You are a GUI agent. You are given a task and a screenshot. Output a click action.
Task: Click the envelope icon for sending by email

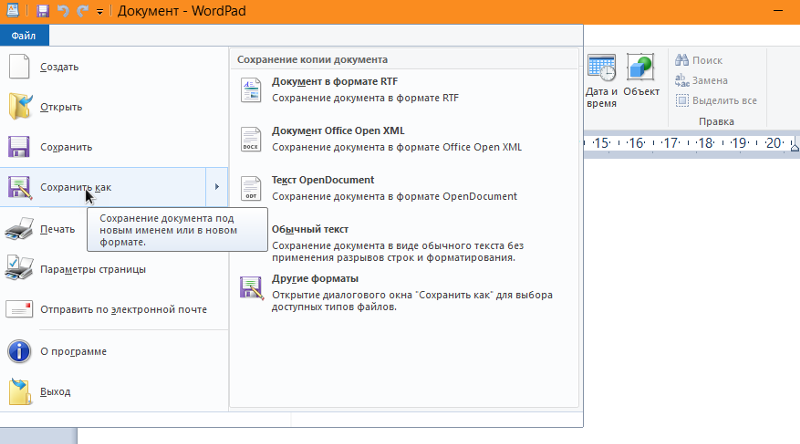click(19, 309)
